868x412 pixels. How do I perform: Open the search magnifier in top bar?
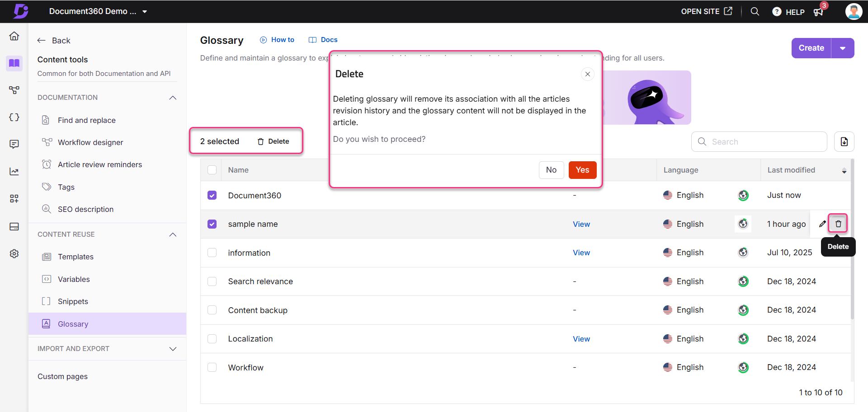point(755,11)
